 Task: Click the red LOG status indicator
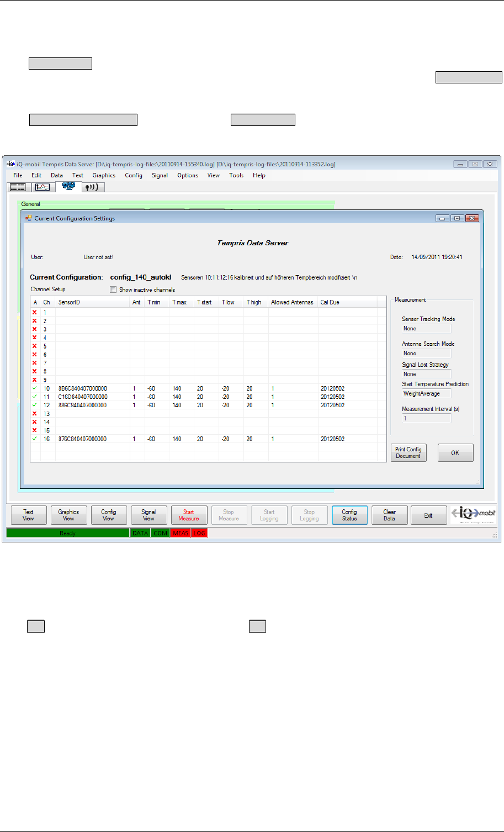(x=199, y=533)
